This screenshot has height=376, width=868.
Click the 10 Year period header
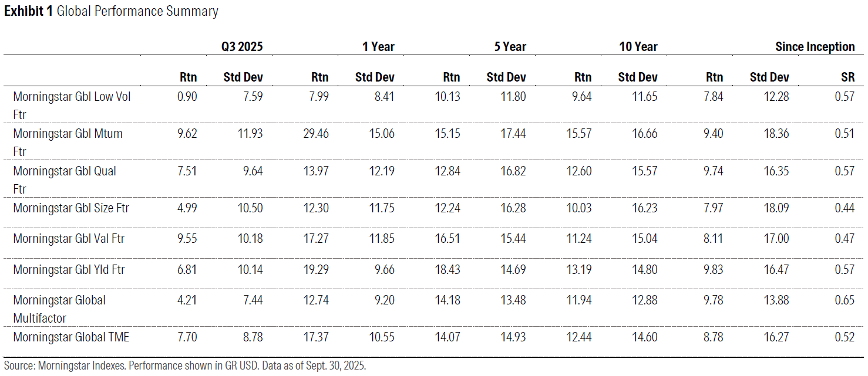pyautogui.click(x=638, y=47)
